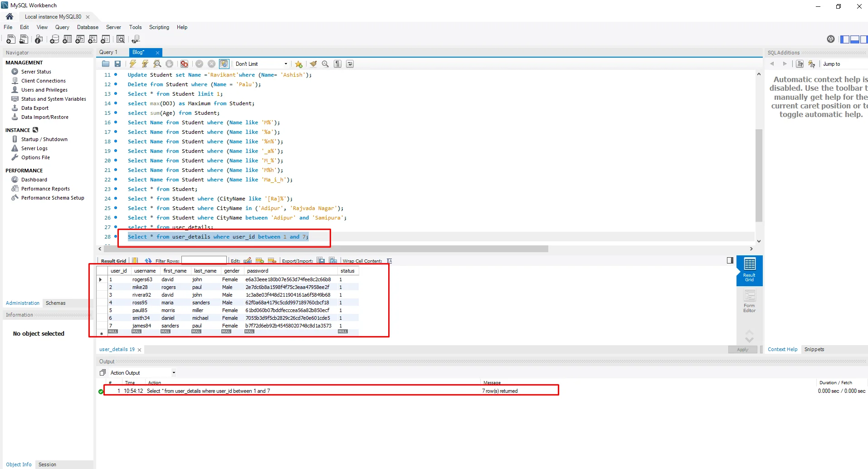Expand the Action Output dropdown

[x=173, y=373]
